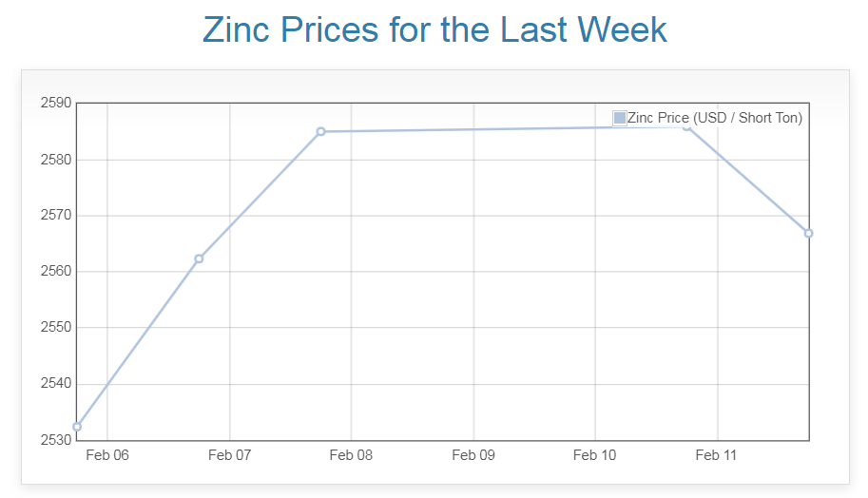Click the last data point near 2567
Image resolution: width=868 pixels, height=498 pixels.
pyautogui.click(x=808, y=233)
